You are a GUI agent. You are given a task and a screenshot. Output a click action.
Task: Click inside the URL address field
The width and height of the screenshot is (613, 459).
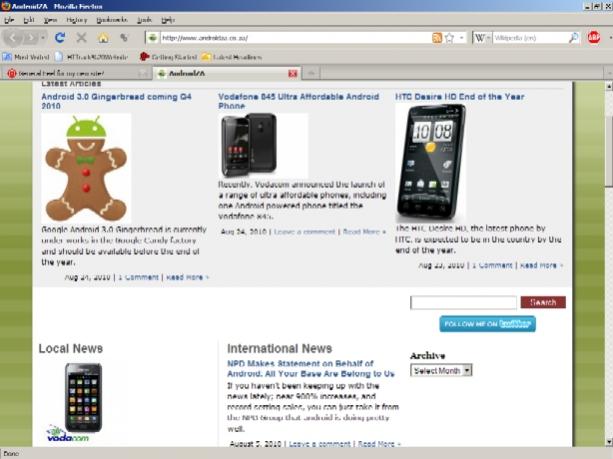295,38
